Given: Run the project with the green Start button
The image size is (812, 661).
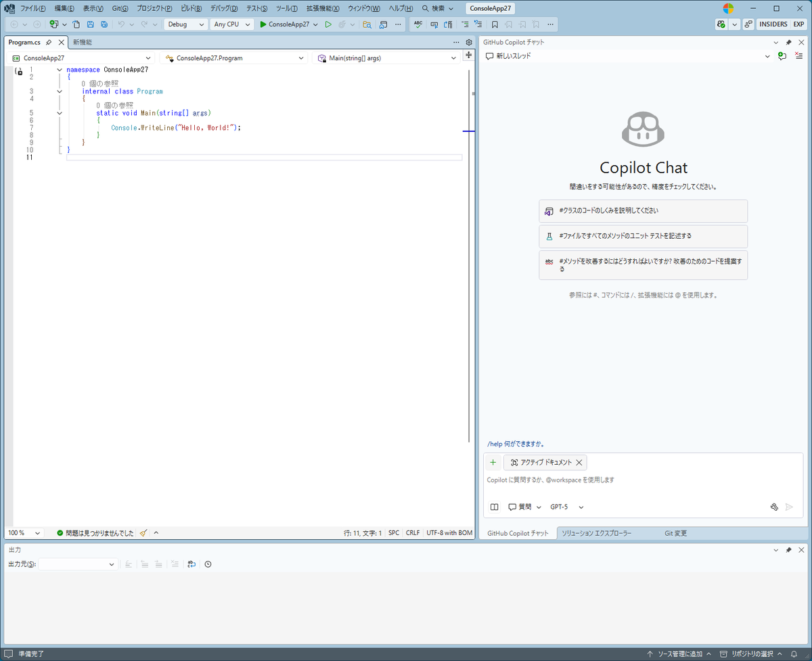Looking at the screenshot, I should click(328, 24).
